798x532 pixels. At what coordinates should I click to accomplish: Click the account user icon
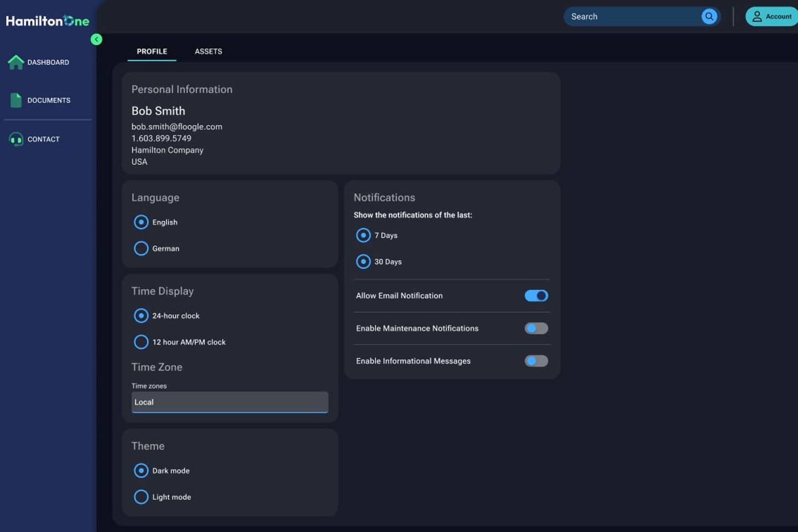click(757, 17)
